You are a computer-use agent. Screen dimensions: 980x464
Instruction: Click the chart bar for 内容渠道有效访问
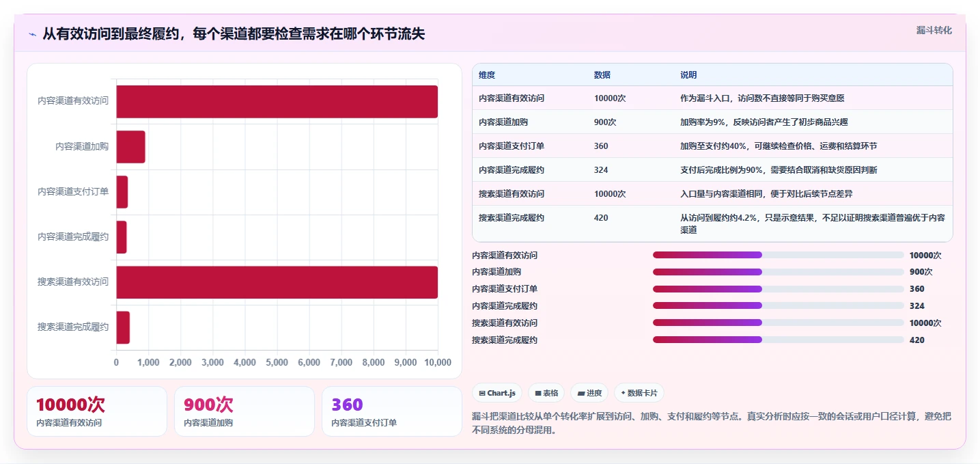coord(277,101)
